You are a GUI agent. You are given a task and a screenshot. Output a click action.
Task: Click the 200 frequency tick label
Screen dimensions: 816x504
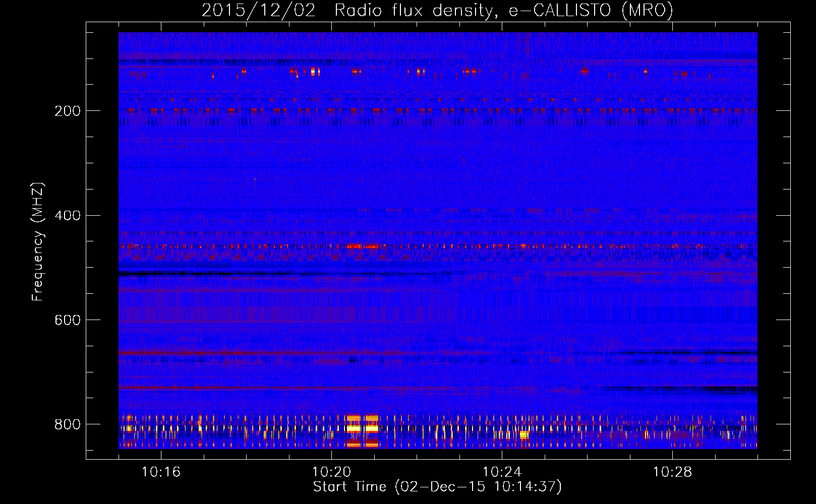(67, 111)
